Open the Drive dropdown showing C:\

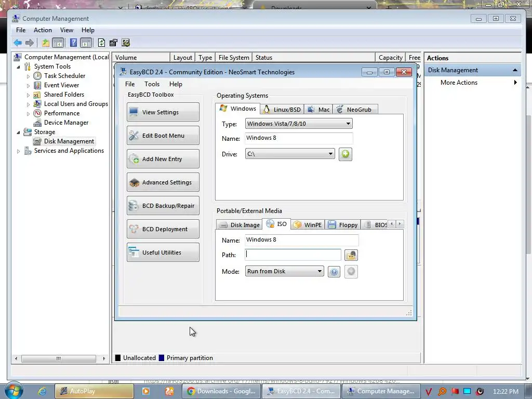click(290, 154)
